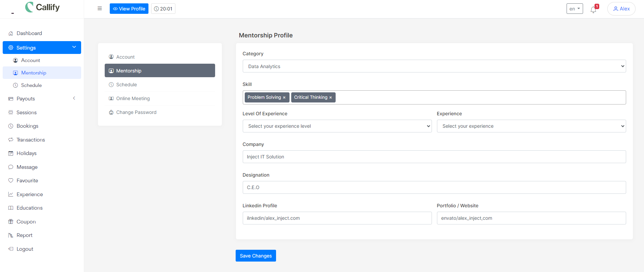Screen dimensions: 644x272
Task: Remove the Critical Thinking skill tag
Action: pos(331,97)
